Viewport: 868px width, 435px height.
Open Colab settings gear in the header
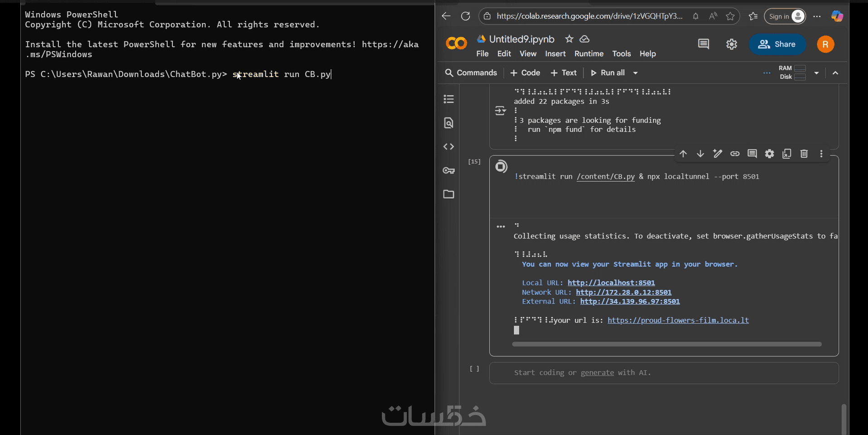tap(732, 44)
